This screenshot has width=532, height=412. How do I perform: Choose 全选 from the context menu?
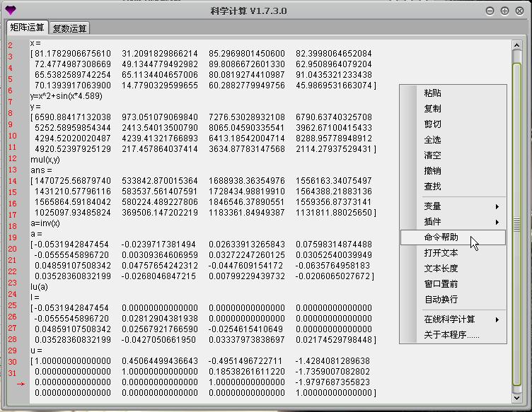point(432,140)
